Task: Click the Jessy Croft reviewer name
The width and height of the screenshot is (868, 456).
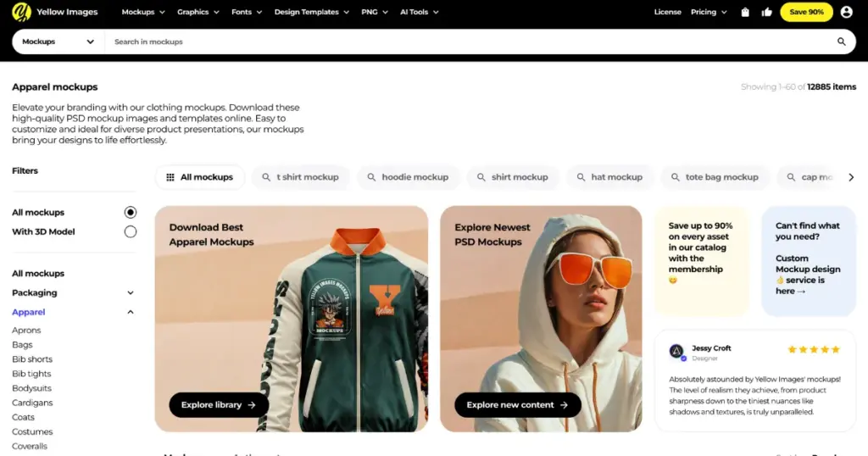Action: (x=711, y=348)
